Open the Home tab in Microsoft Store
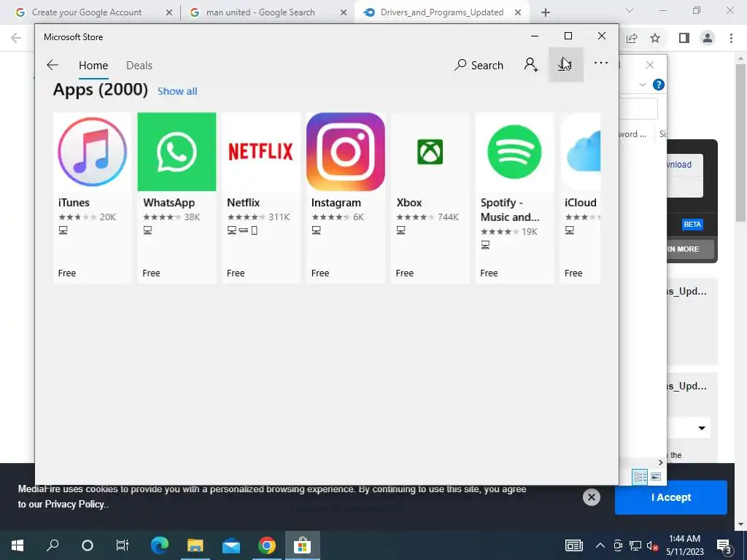 coord(93,65)
